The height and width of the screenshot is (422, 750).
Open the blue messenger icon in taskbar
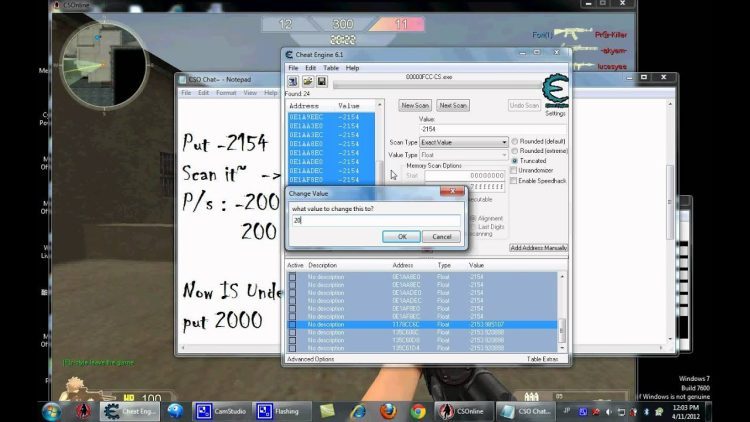point(175,411)
